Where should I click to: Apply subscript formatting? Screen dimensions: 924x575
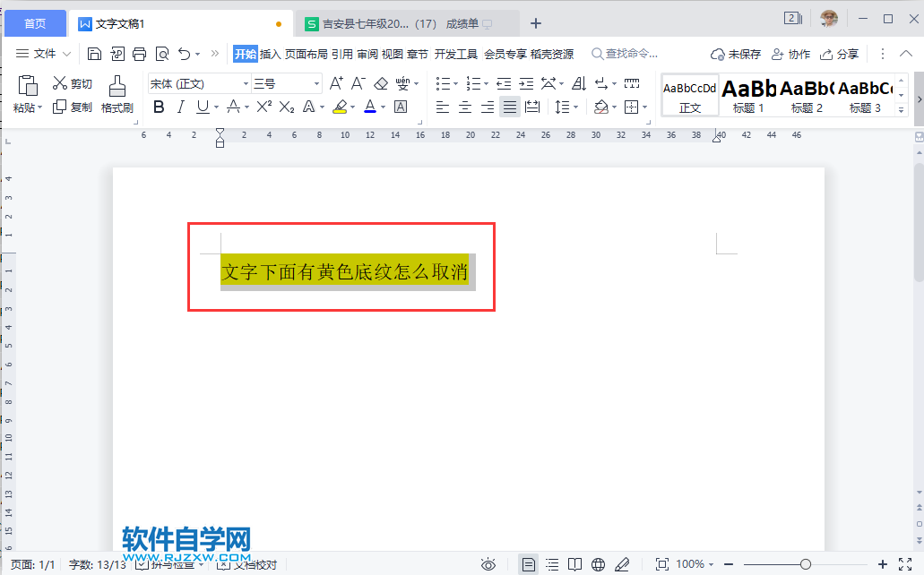(286, 107)
